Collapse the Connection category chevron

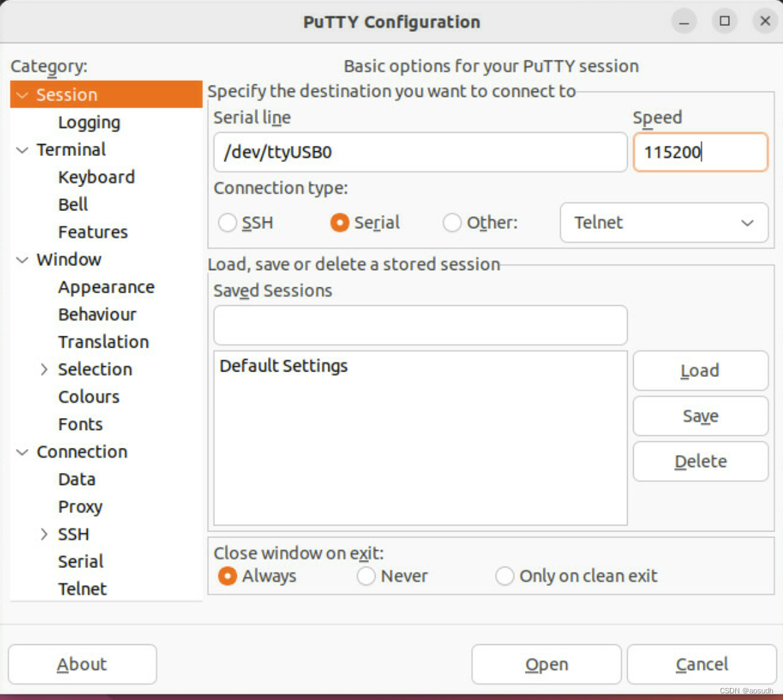[x=23, y=453]
